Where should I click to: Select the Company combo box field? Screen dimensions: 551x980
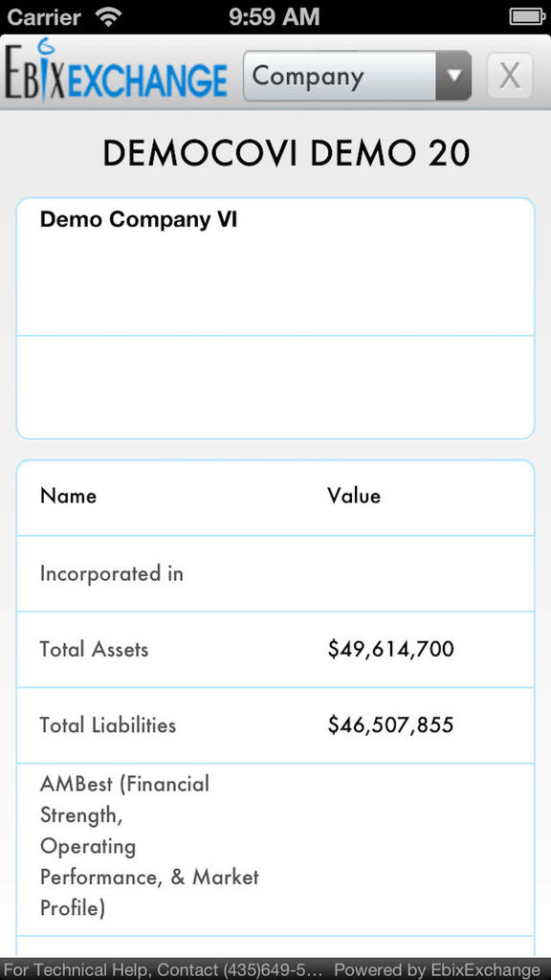click(357, 76)
